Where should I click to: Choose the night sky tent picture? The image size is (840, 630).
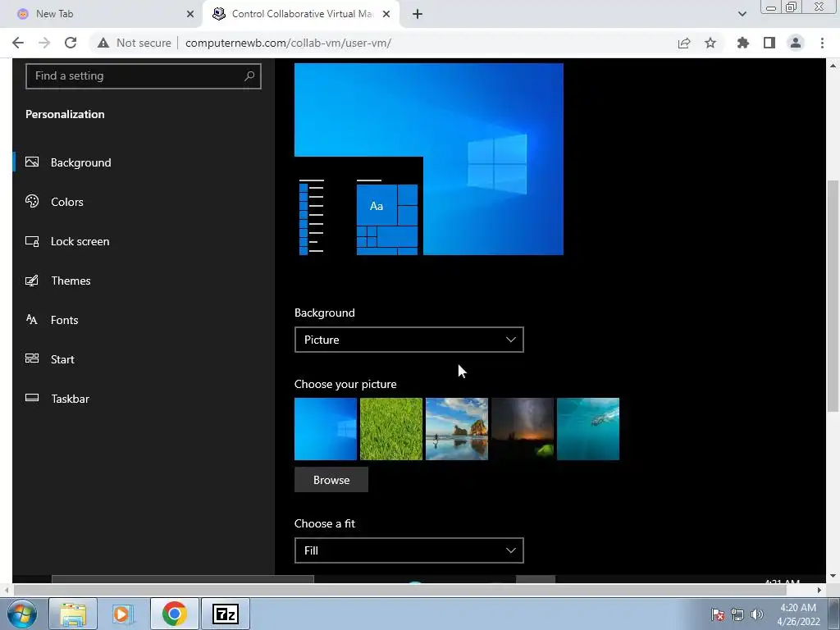click(523, 428)
